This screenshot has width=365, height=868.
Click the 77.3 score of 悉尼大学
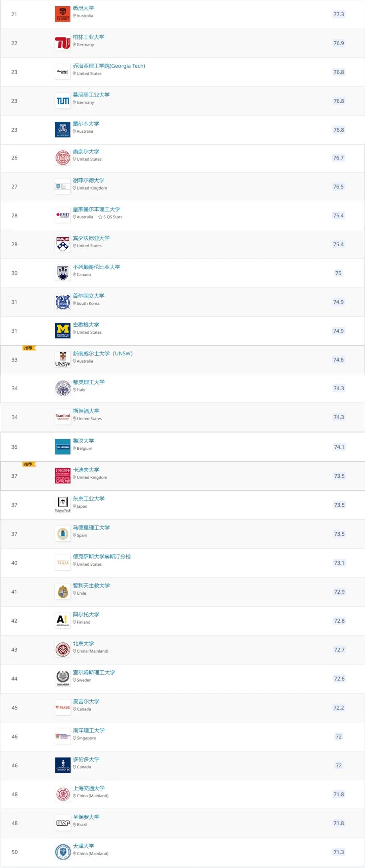339,14
